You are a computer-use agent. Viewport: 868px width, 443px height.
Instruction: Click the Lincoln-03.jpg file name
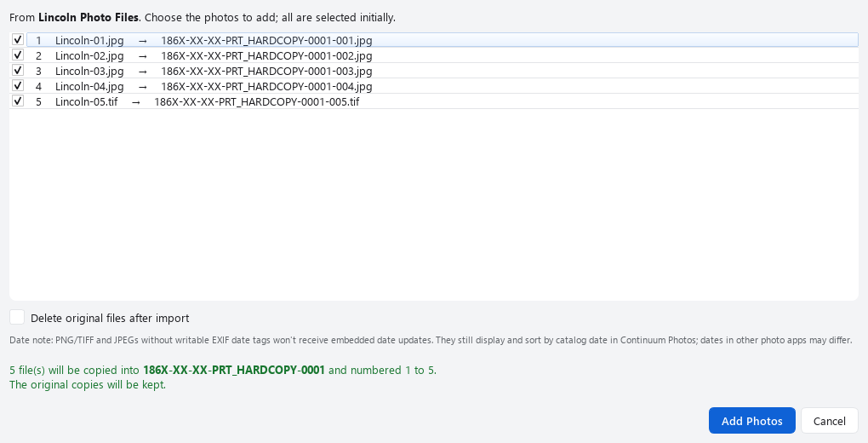tap(89, 71)
